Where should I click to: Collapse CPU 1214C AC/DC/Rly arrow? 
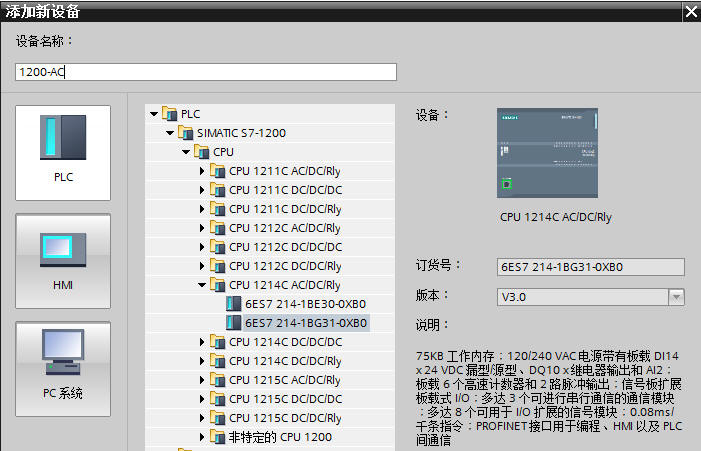(x=202, y=285)
